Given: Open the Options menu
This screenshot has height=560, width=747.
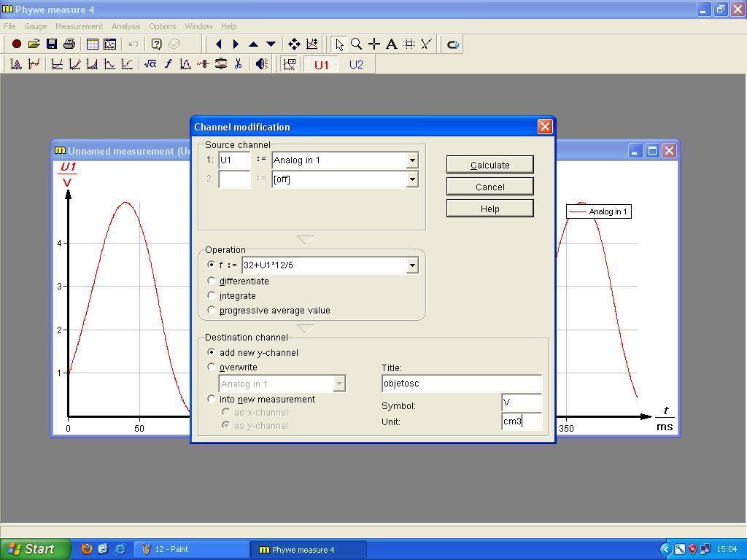Looking at the screenshot, I should [x=162, y=26].
